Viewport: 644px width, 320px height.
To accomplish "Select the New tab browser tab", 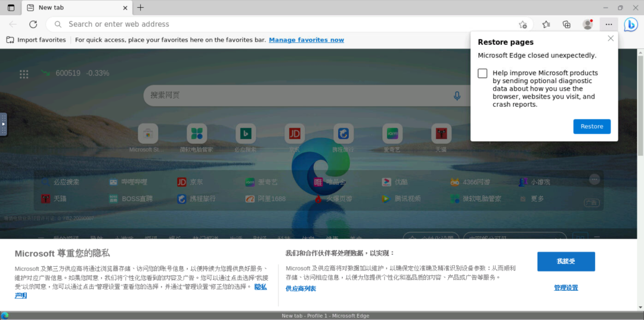I will point(76,7).
